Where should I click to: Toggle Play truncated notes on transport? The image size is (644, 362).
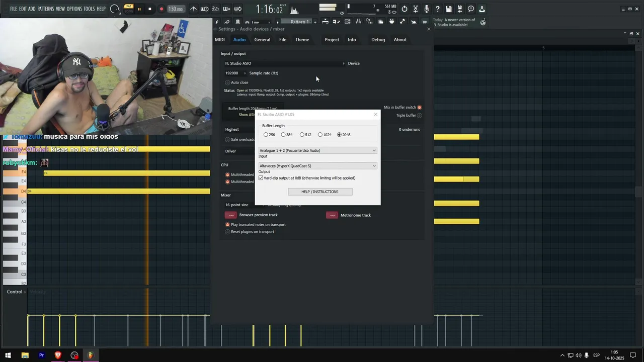227,225
